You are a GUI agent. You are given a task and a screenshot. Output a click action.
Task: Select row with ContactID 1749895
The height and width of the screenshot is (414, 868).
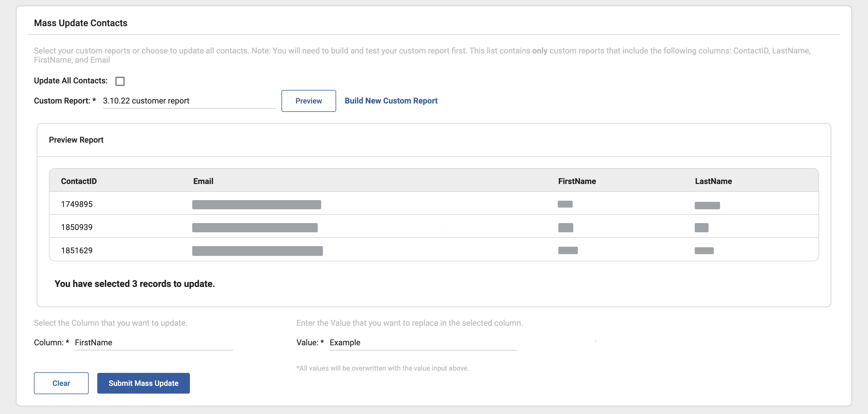coord(77,204)
